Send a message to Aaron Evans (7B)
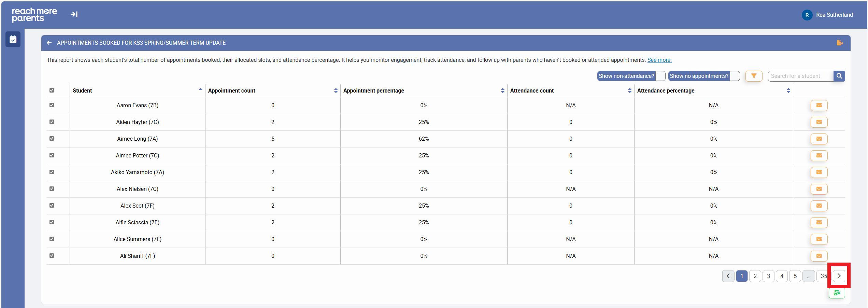The height and width of the screenshot is (308, 868). tap(819, 105)
